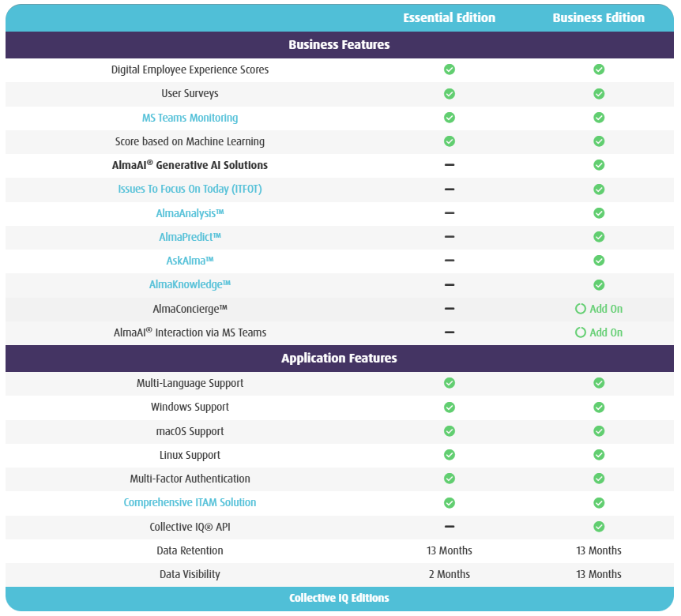This screenshot has width=681, height=616.
Task: Click Essential dash icon for AlmaPredict
Action: tap(450, 237)
